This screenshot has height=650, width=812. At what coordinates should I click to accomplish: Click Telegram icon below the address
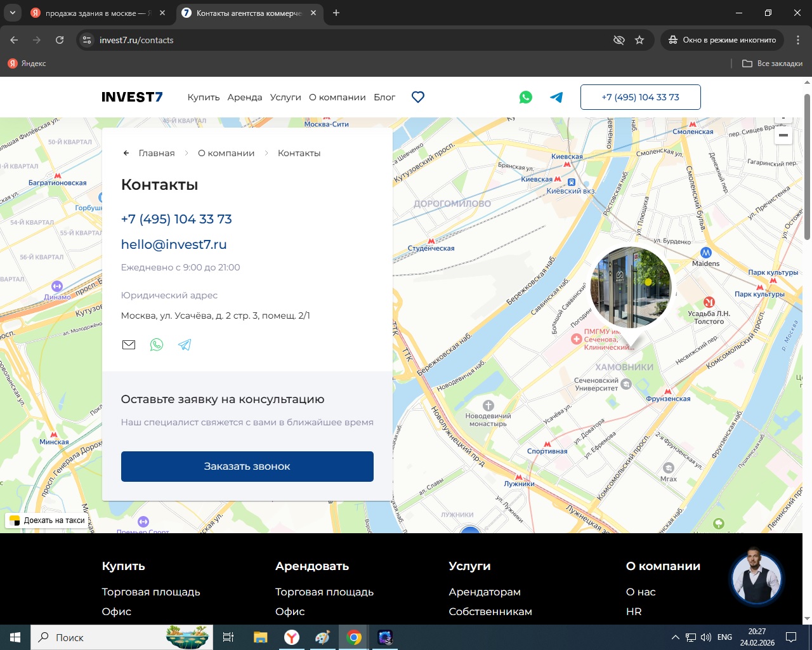click(x=185, y=345)
